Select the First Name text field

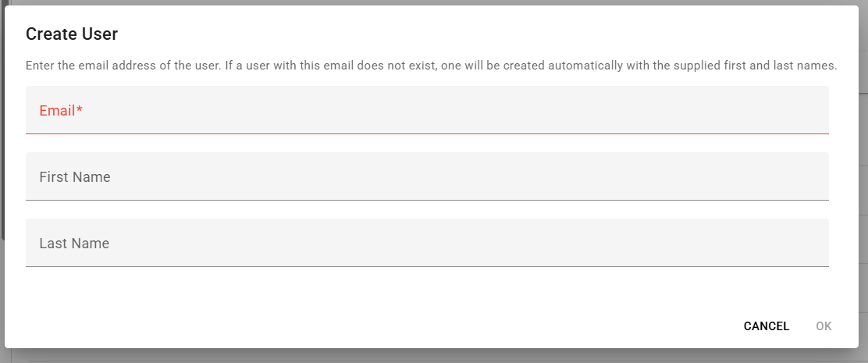427,176
